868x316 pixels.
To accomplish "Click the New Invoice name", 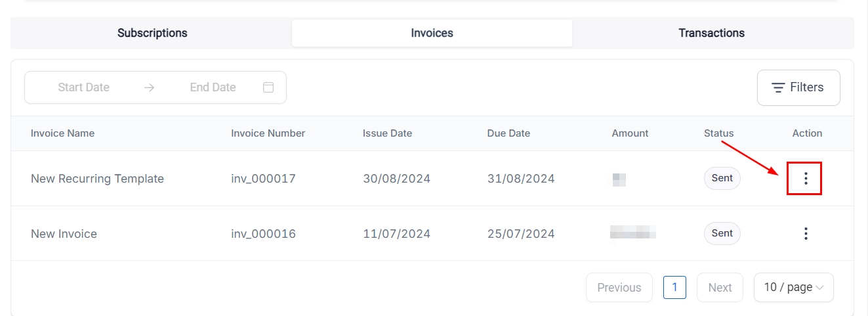I will (64, 234).
